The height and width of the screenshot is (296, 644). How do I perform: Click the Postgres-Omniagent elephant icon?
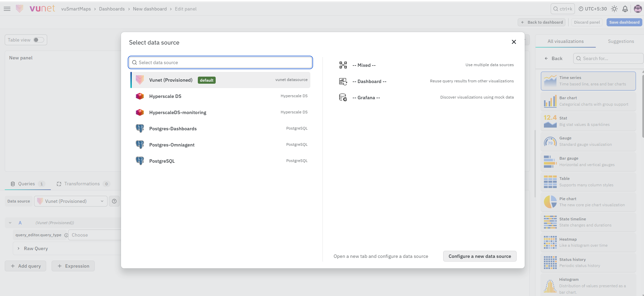click(140, 145)
